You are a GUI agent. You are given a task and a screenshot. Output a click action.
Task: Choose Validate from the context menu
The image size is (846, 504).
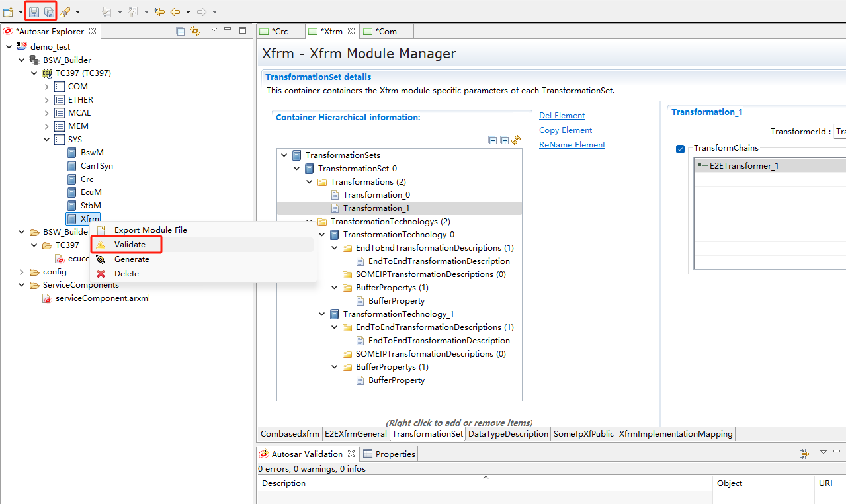click(x=130, y=245)
